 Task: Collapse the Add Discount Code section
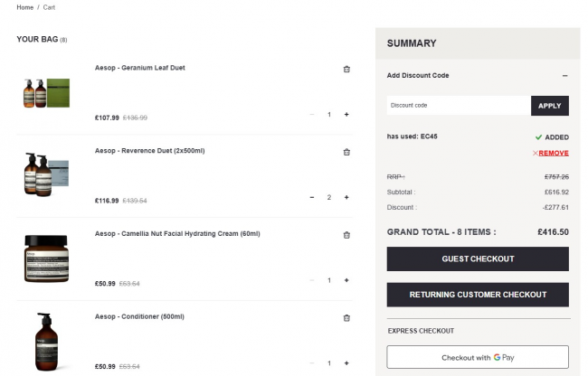click(564, 76)
